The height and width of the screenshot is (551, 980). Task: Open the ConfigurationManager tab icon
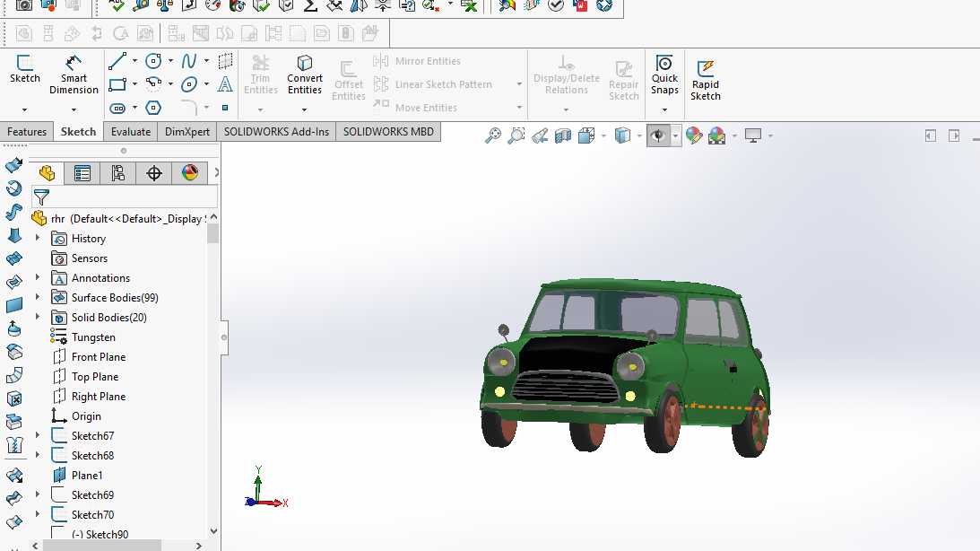click(117, 172)
